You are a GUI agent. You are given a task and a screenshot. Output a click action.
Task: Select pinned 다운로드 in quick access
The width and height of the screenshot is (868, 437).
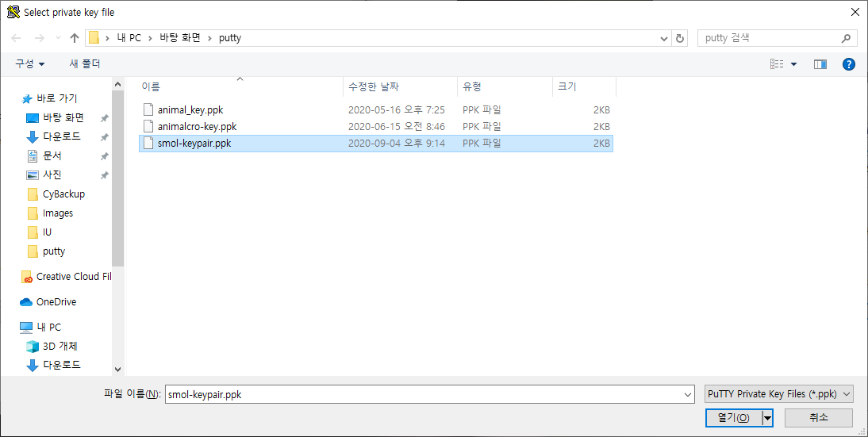tap(61, 136)
